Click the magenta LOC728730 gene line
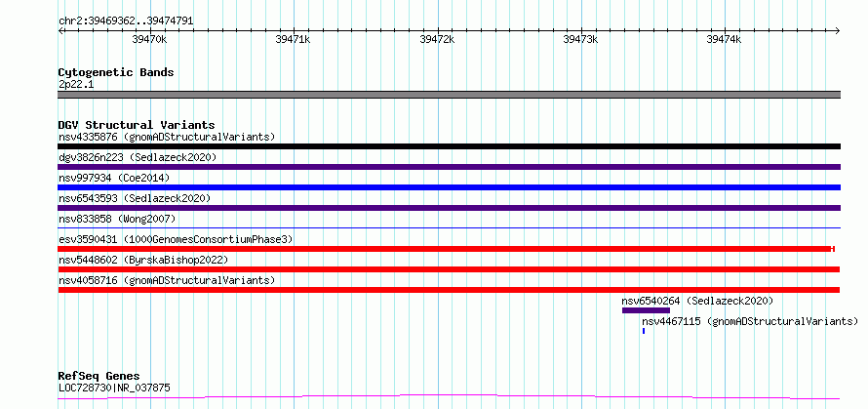Image resolution: width=868 pixels, height=409 pixels. tap(449, 396)
